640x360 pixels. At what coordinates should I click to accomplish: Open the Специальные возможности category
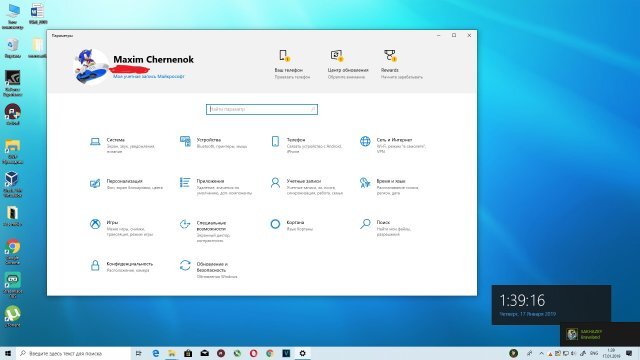click(205, 231)
